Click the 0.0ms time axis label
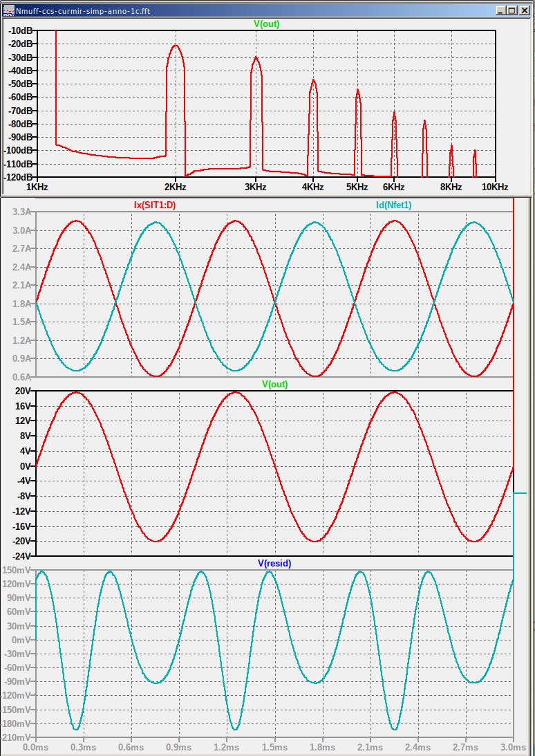The height and width of the screenshot is (756, 535). 36,747
